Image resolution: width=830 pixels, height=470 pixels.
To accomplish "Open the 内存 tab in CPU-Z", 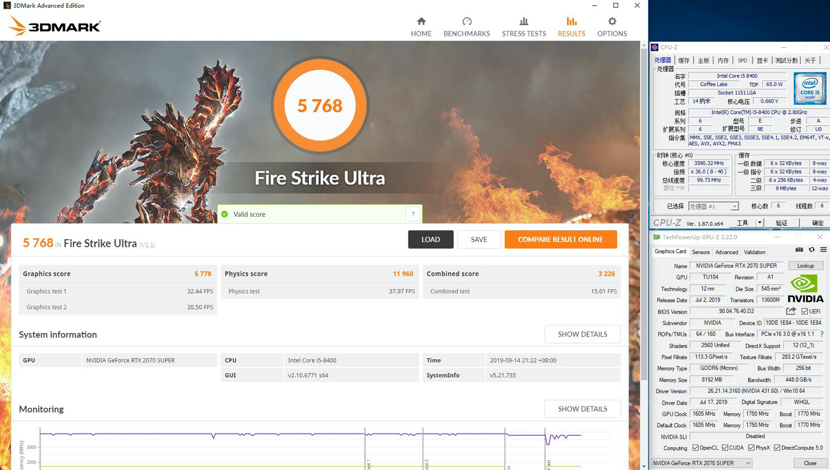I will point(723,60).
